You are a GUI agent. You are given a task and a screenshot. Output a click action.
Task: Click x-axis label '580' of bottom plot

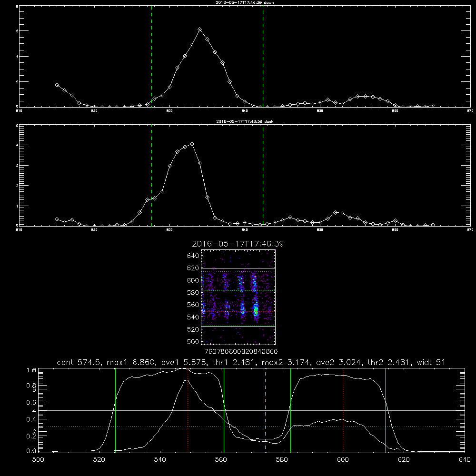pos(282,460)
